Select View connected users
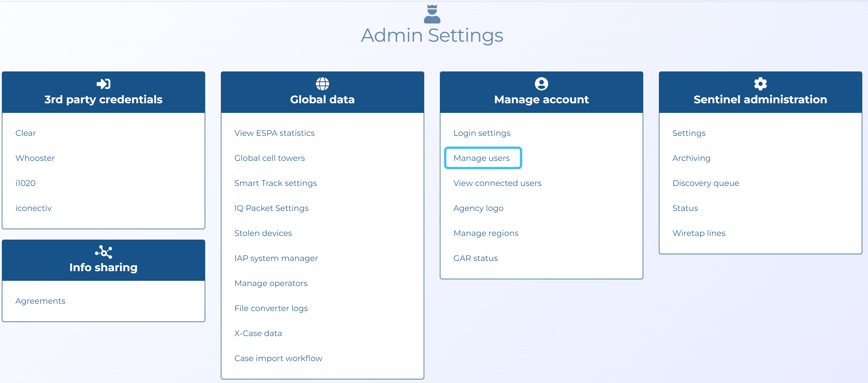 point(497,183)
